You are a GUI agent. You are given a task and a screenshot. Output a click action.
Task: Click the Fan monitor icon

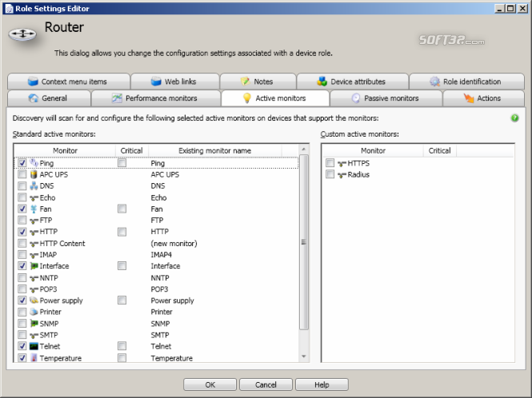coord(34,209)
